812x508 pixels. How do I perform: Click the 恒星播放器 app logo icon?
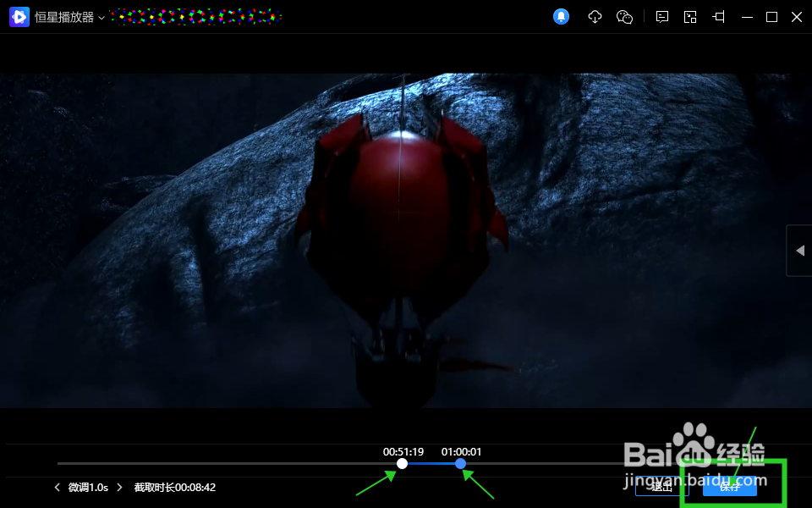pos(19,17)
